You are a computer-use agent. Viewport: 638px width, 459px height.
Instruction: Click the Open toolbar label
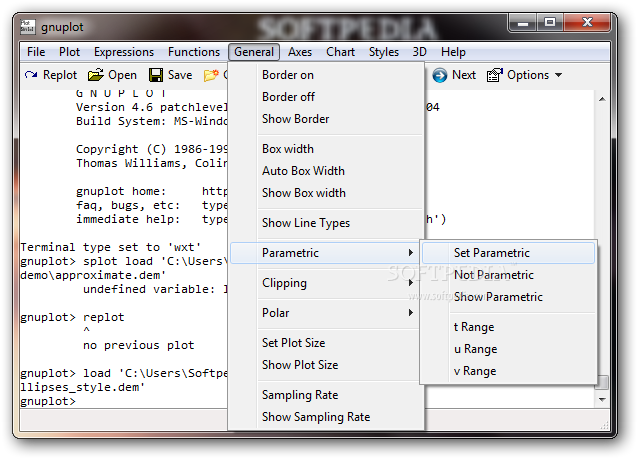point(122,75)
